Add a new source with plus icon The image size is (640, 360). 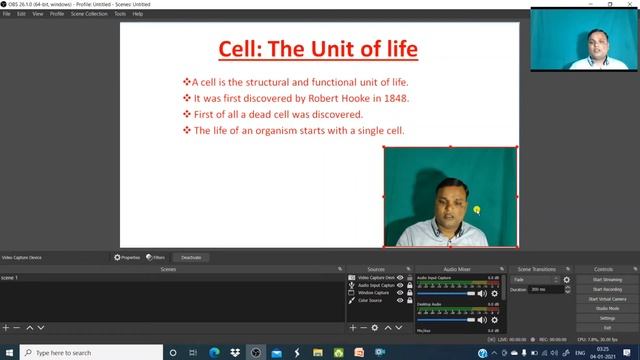coord(353,328)
